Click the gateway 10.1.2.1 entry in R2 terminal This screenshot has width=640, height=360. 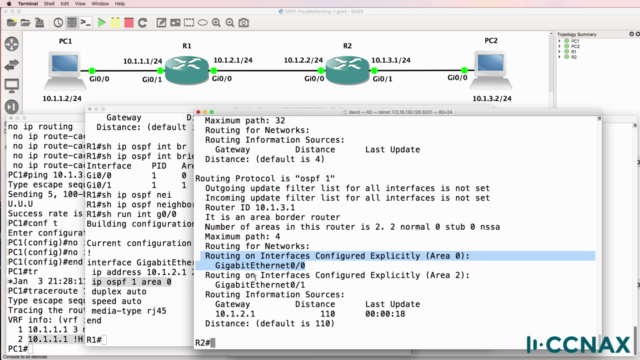[x=235, y=314]
